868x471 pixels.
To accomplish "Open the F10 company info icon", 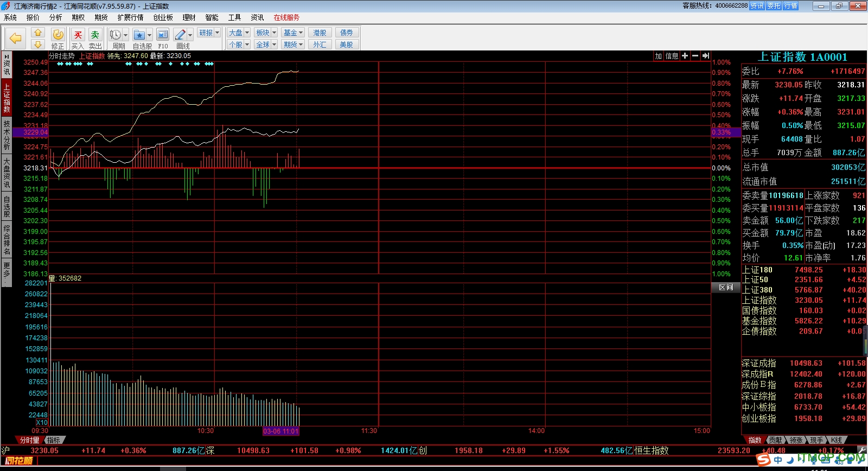I will click(x=163, y=36).
